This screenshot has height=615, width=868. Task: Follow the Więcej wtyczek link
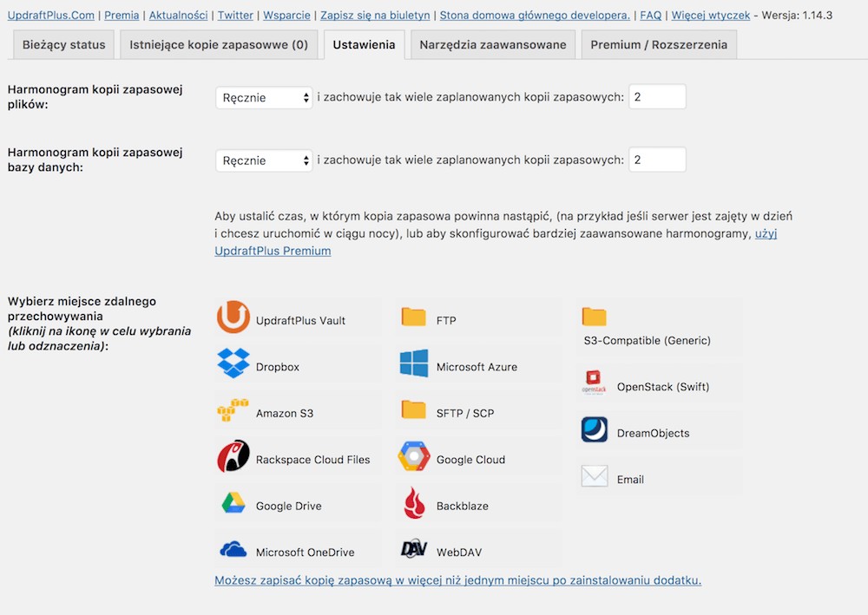711,16
